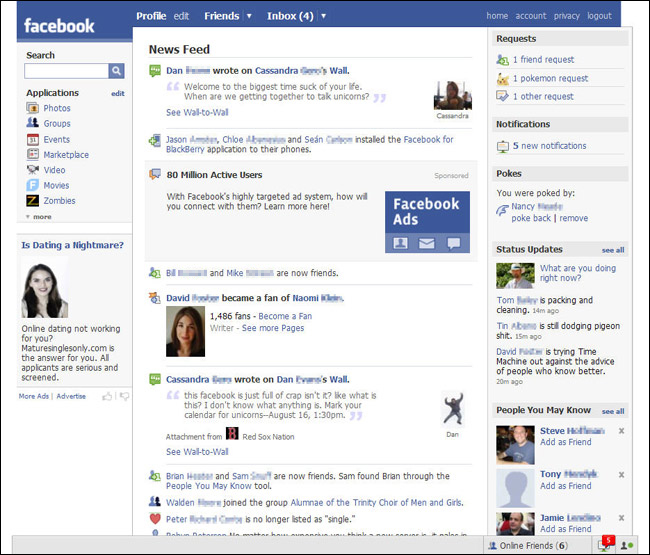Open People You May Know tool link
Screen dimensions: 650x555
pyautogui.click(x=209, y=486)
